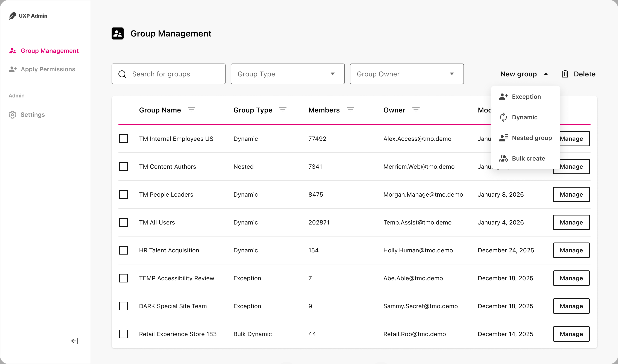Collapse the New group dropdown menu
618x364 pixels.
pyautogui.click(x=524, y=74)
